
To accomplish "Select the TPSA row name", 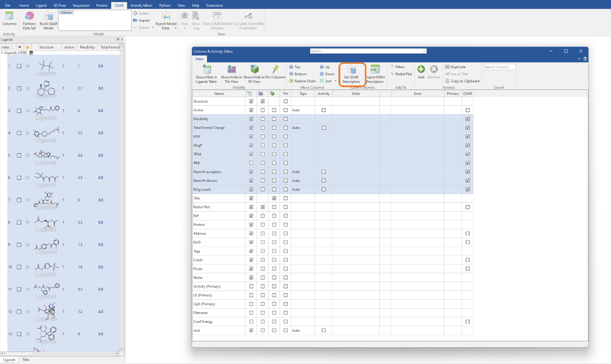I will pos(198,154).
